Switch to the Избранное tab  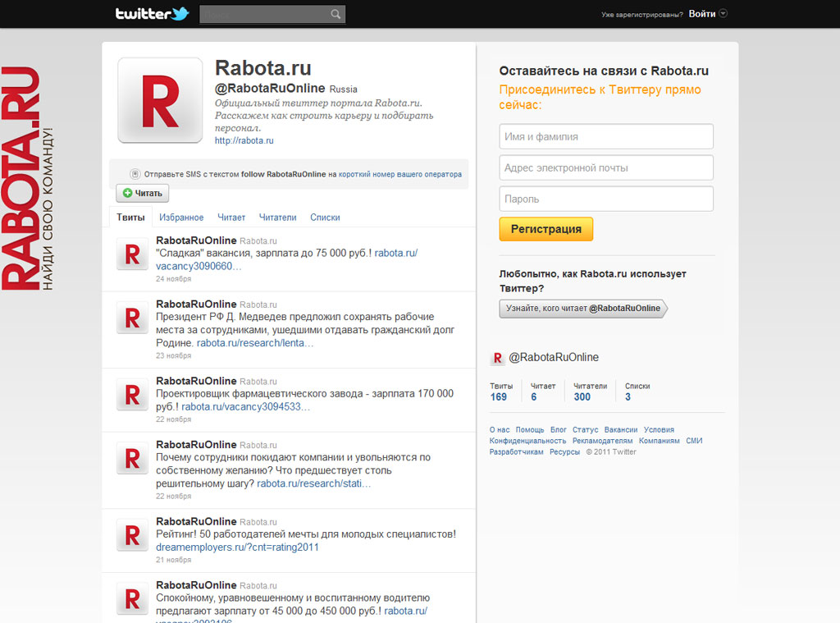click(181, 217)
